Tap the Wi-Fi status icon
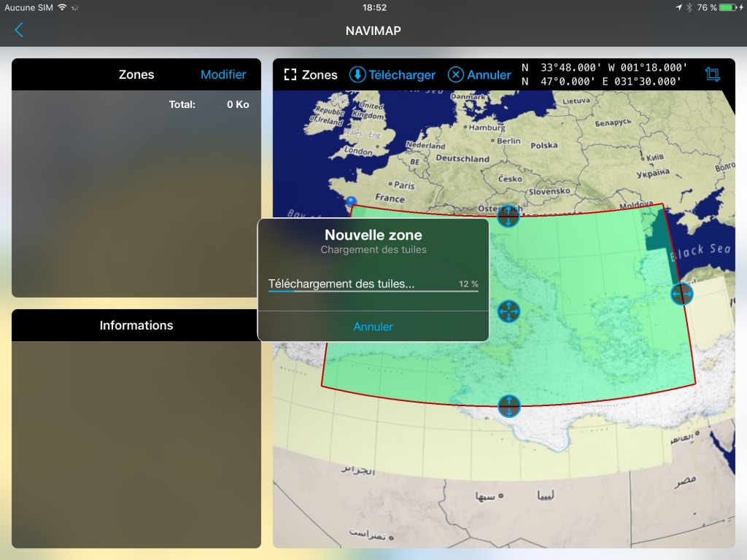This screenshot has width=747, height=560. (62, 7)
